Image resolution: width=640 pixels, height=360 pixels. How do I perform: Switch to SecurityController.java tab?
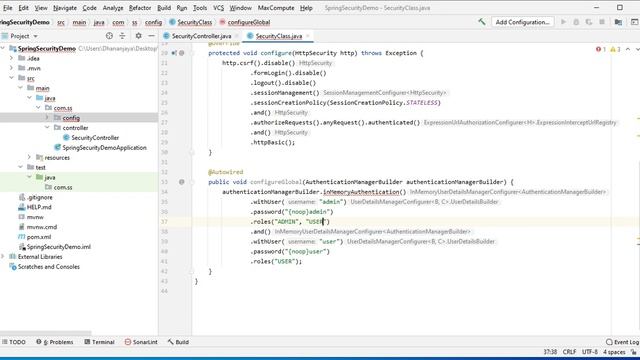pyautogui.click(x=201, y=36)
